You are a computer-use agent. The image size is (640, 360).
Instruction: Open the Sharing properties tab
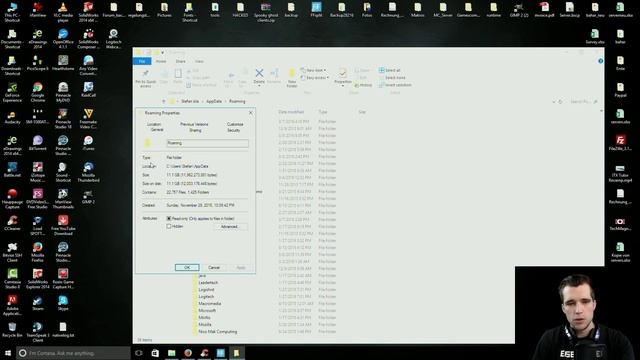coord(195,130)
